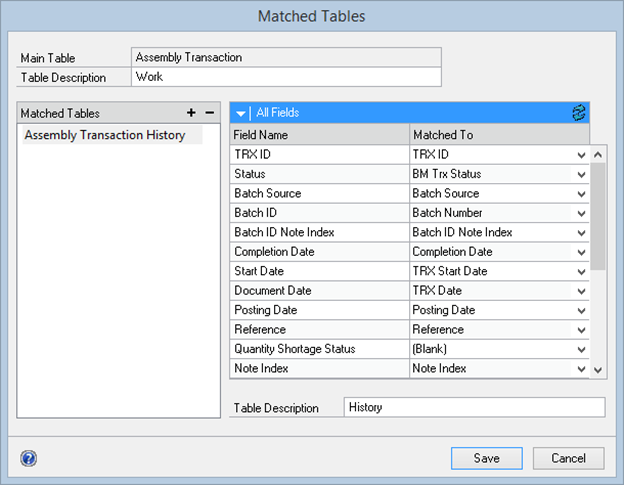Open TRX Date dropdown arrow
Viewport: 625px width, 486px height.
[x=581, y=291]
